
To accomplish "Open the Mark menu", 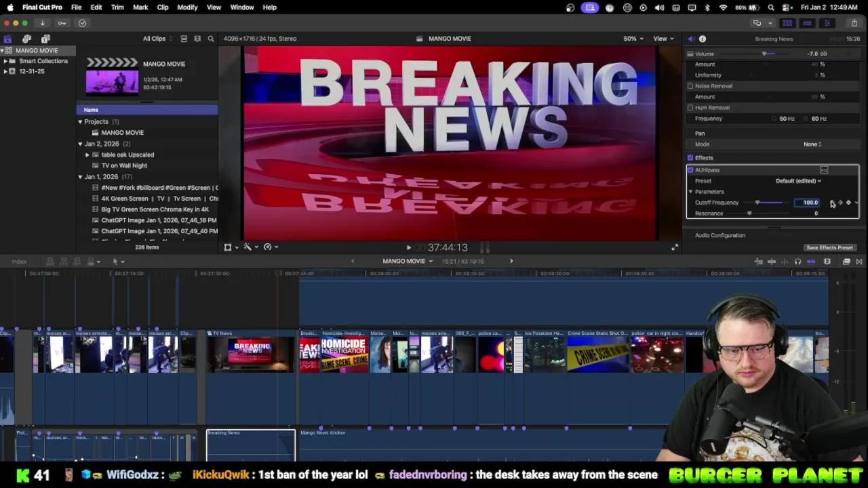I will [x=140, y=7].
